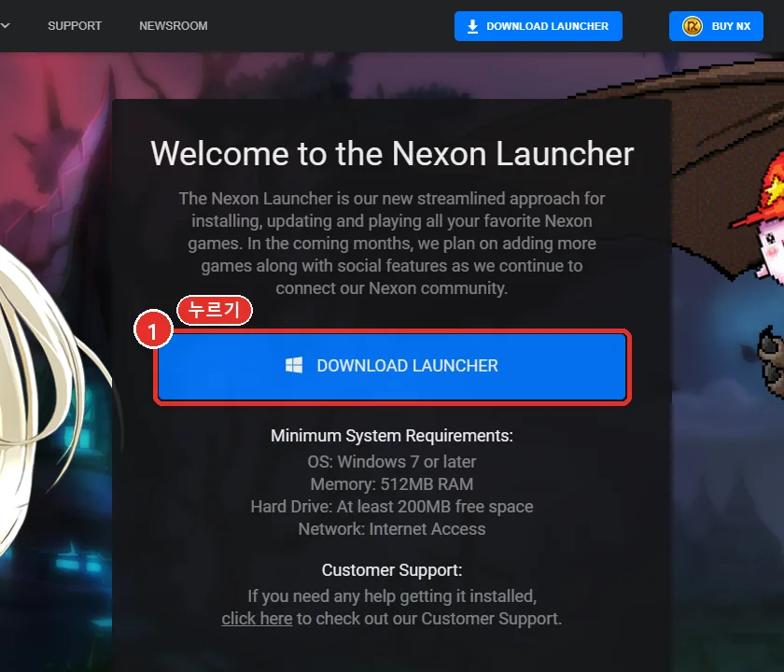The width and height of the screenshot is (784, 672).
Task: Select the "Memory: 512MB RAM" line
Action: 392,484
